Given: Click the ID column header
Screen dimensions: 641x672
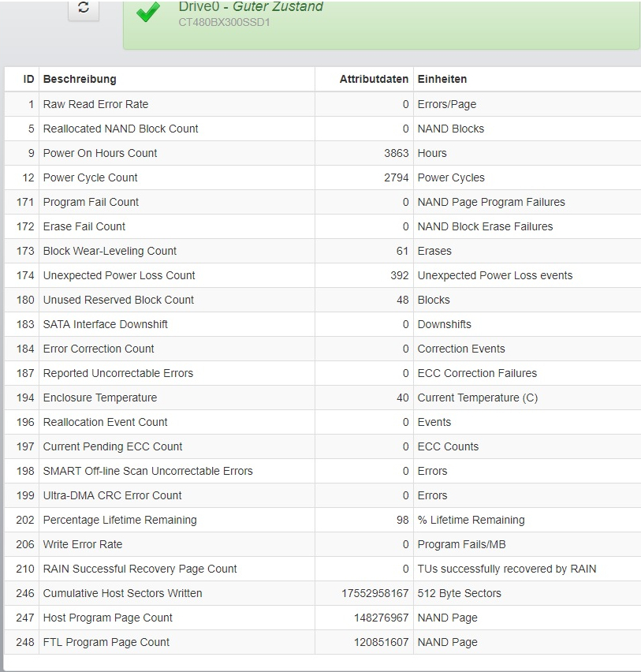Looking at the screenshot, I should point(28,80).
